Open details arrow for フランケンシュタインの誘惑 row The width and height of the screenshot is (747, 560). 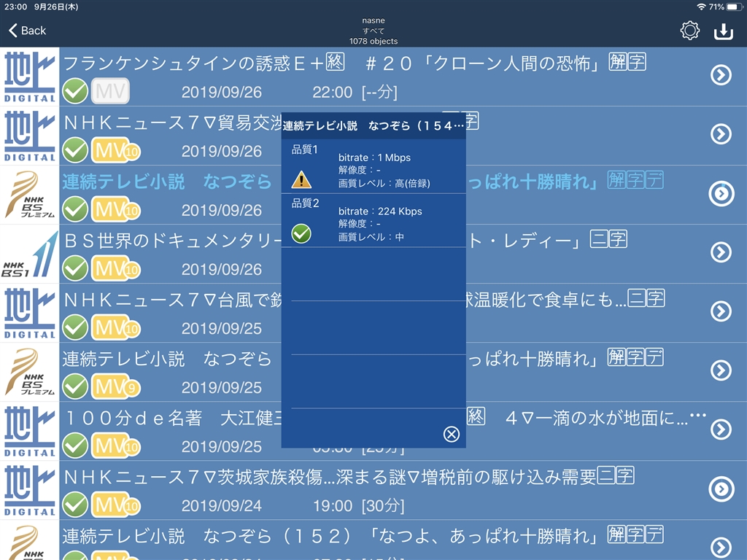pos(721,75)
